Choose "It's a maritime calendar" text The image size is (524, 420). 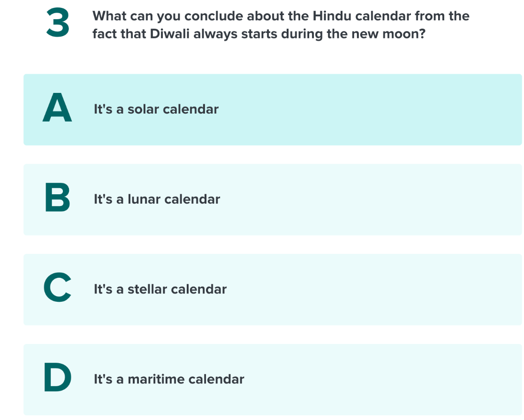tap(169, 379)
